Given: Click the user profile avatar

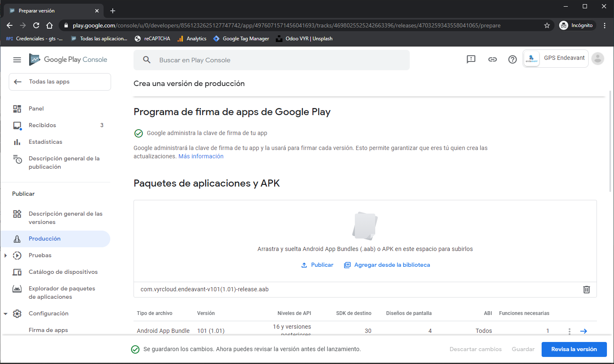Looking at the screenshot, I should (598, 59).
